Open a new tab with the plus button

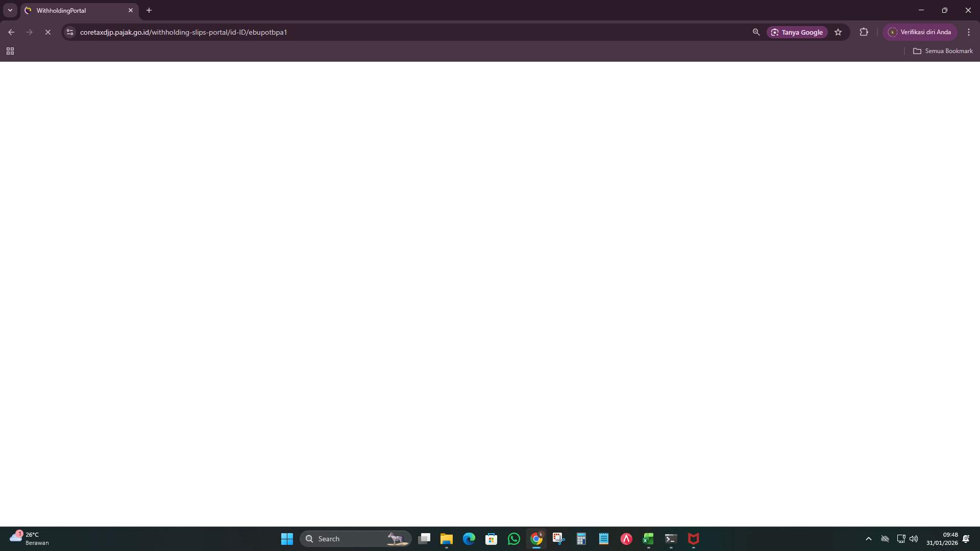[149, 10]
